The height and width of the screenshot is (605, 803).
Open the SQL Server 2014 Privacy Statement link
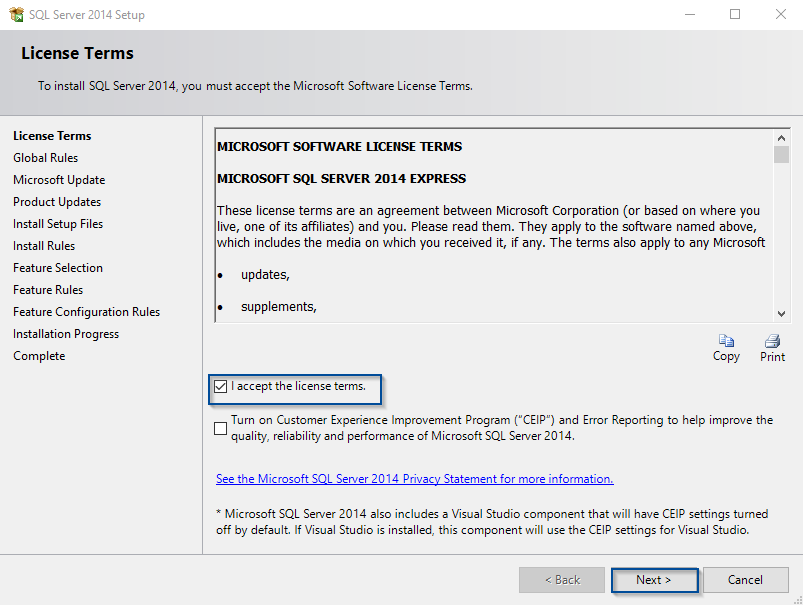tap(414, 479)
